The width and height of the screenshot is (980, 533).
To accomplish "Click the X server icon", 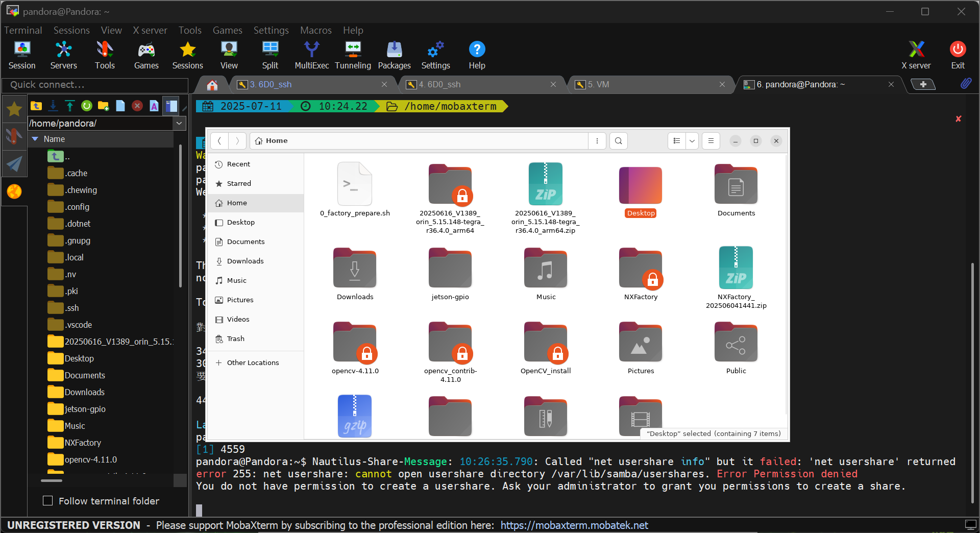I will pyautogui.click(x=916, y=55).
